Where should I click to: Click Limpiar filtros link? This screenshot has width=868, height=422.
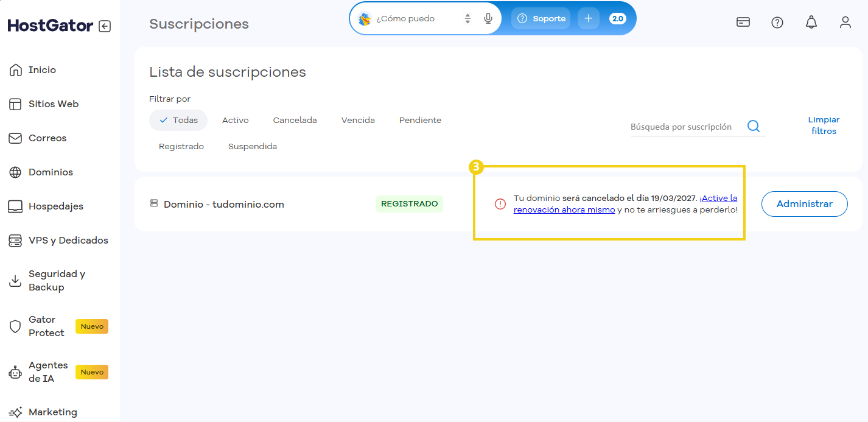click(x=824, y=125)
